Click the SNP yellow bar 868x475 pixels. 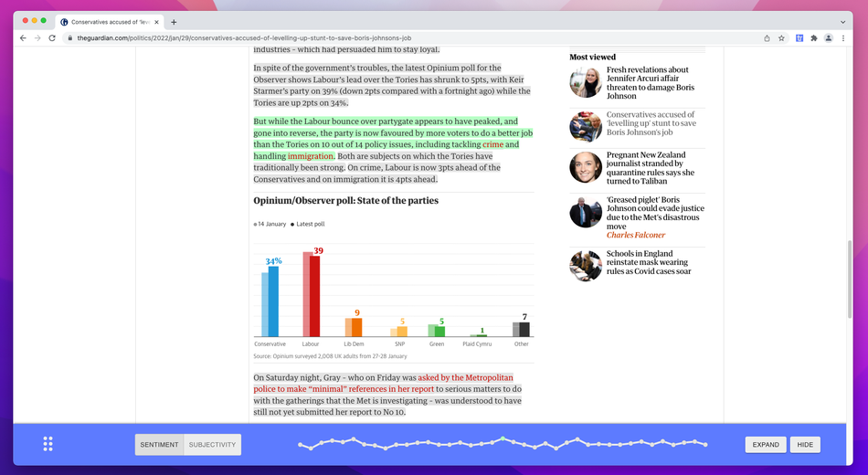(x=402, y=331)
